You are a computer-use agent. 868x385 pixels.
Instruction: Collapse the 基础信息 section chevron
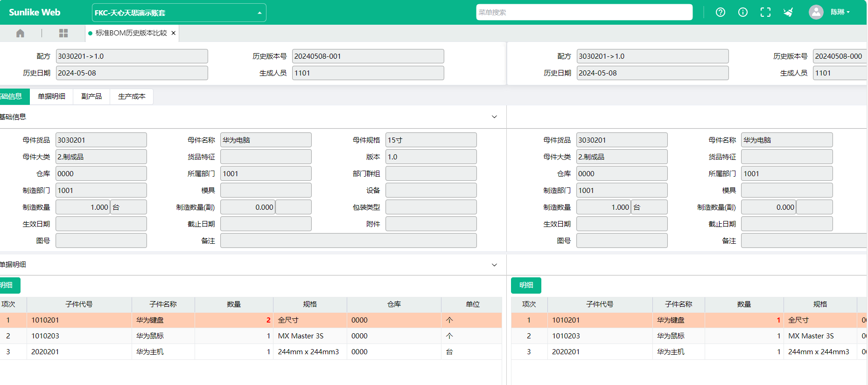(494, 117)
